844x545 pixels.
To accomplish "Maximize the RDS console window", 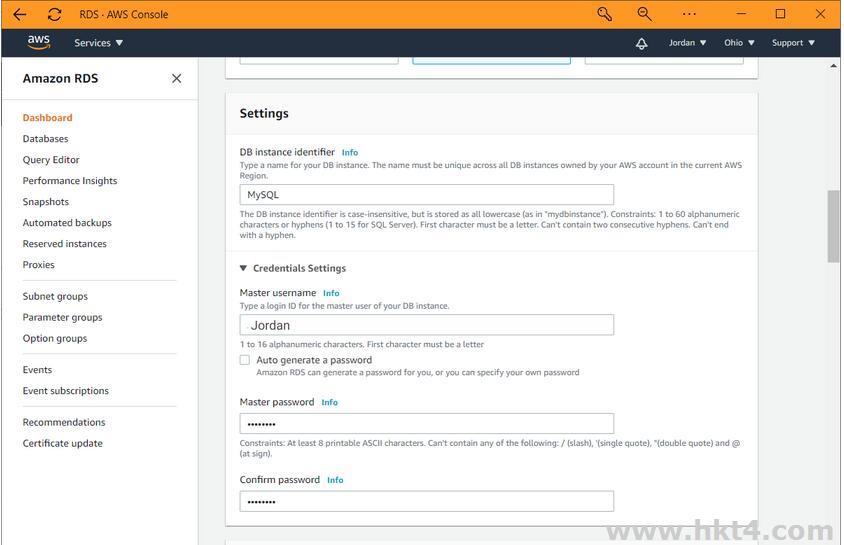I will click(x=780, y=14).
